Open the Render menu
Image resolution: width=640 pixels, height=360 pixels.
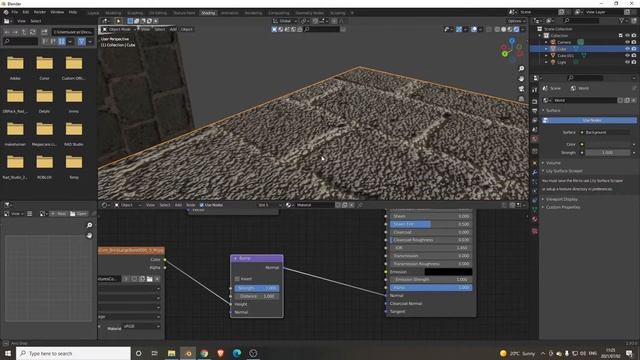coord(40,12)
